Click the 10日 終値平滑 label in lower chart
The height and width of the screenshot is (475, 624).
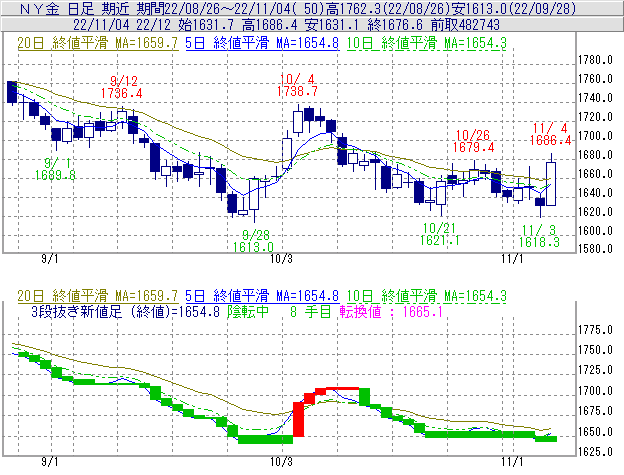click(427, 296)
